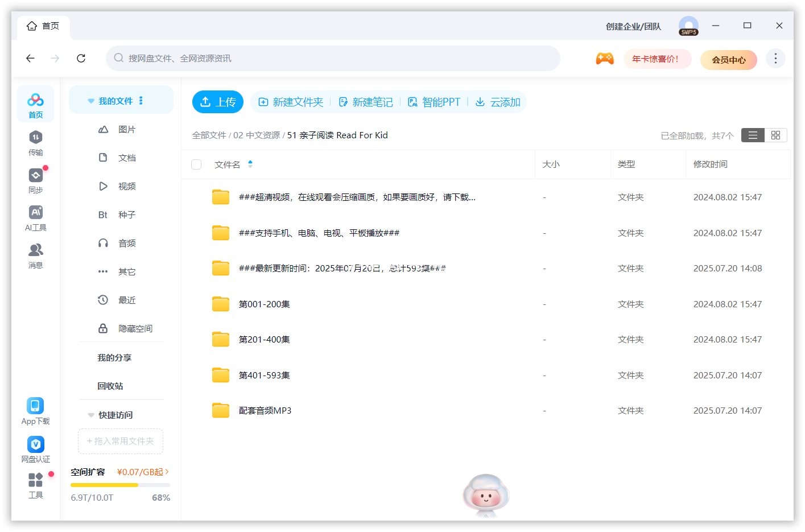805x532 pixels.
Task: Collapse the 我的文件 section
Action: point(91,100)
